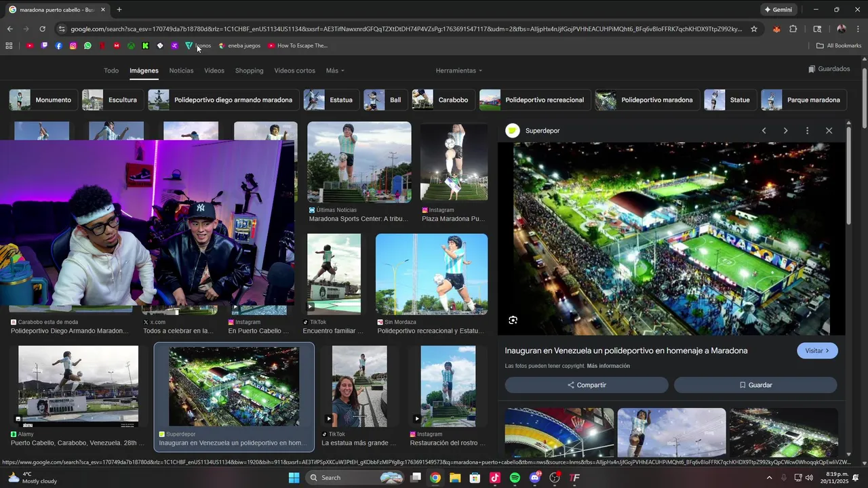Screen dimensions: 868x488
Task: Open the eneba juegos bookmark
Action: pos(239,45)
